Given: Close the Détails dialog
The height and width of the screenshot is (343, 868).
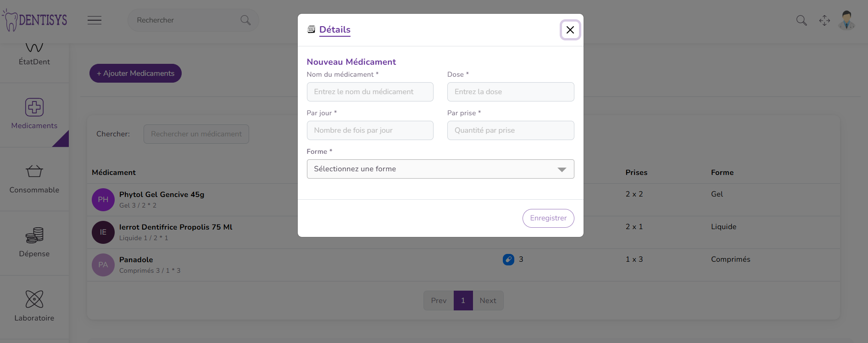Looking at the screenshot, I should [x=570, y=30].
